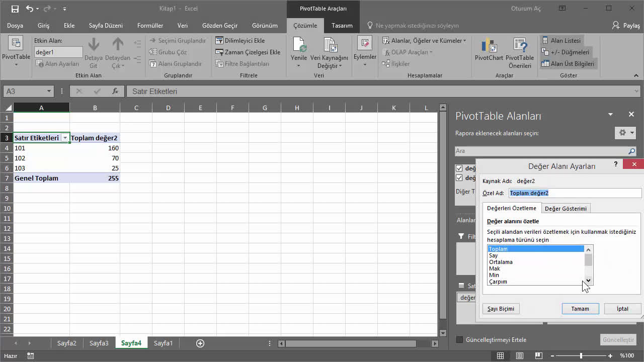Open PivotTable Önerileri

coord(519,50)
